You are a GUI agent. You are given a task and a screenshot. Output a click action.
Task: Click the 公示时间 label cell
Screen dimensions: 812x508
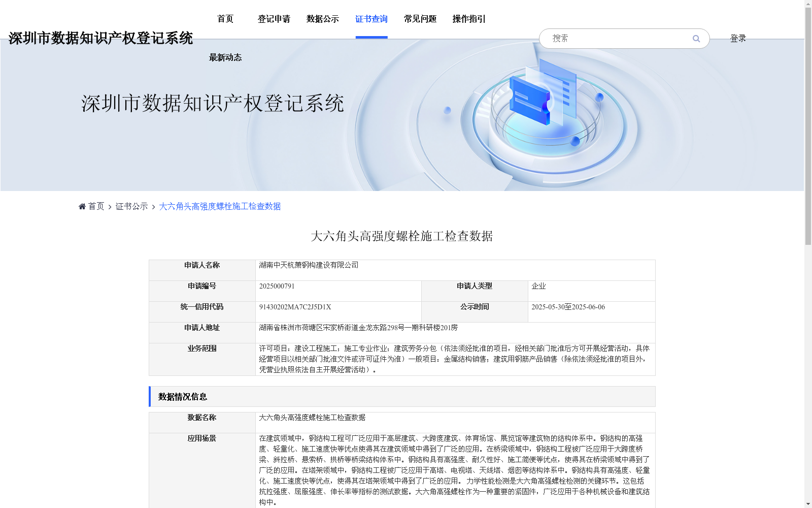475,312
